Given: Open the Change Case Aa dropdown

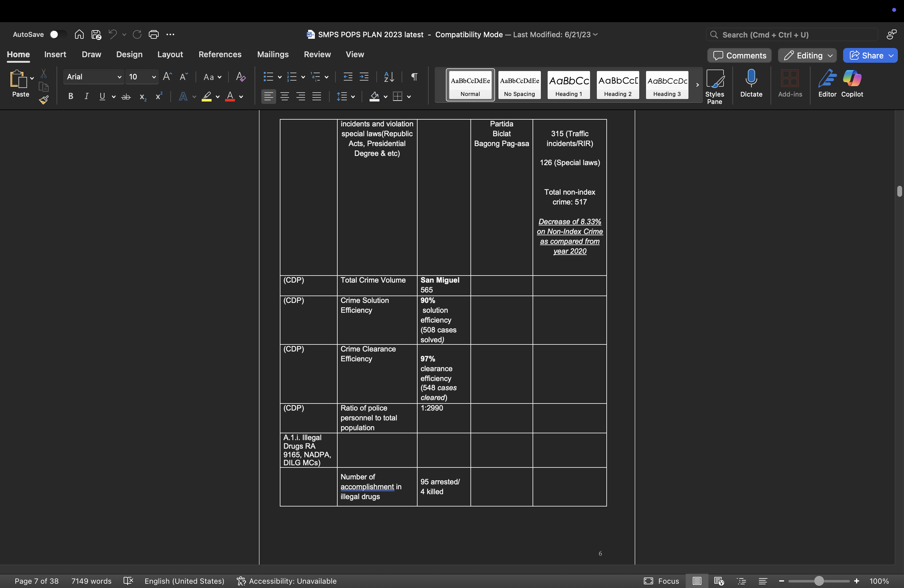Looking at the screenshot, I should tap(212, 77).
